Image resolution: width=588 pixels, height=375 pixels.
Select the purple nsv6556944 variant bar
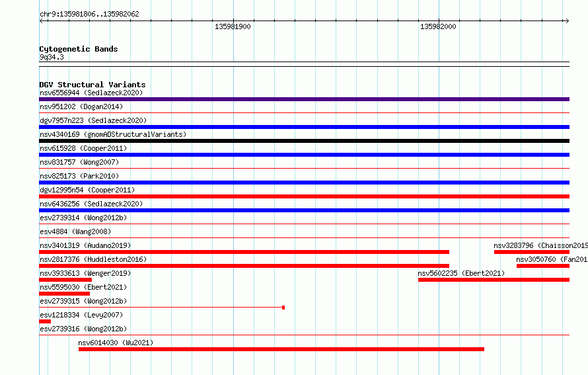(x=304, y=99)
